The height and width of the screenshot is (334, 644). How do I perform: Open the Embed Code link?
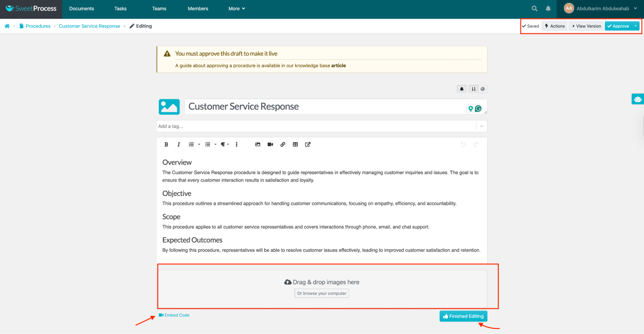point(177,315)
